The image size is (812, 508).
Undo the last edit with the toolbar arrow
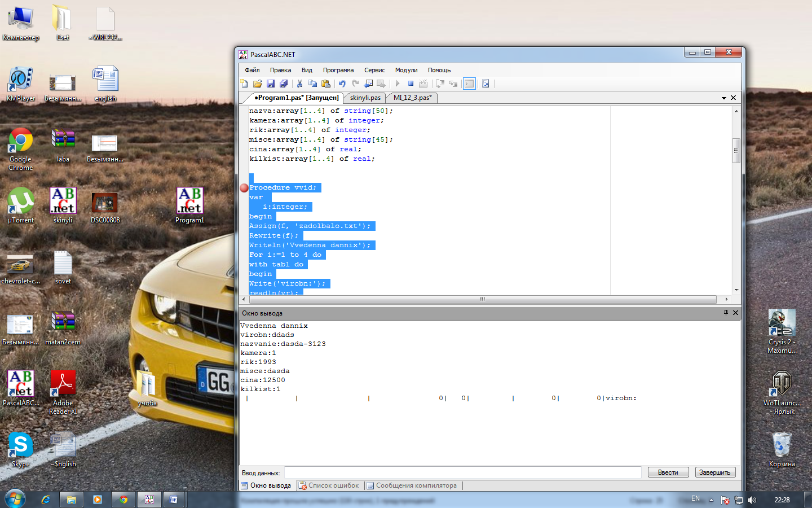point(342,84)
